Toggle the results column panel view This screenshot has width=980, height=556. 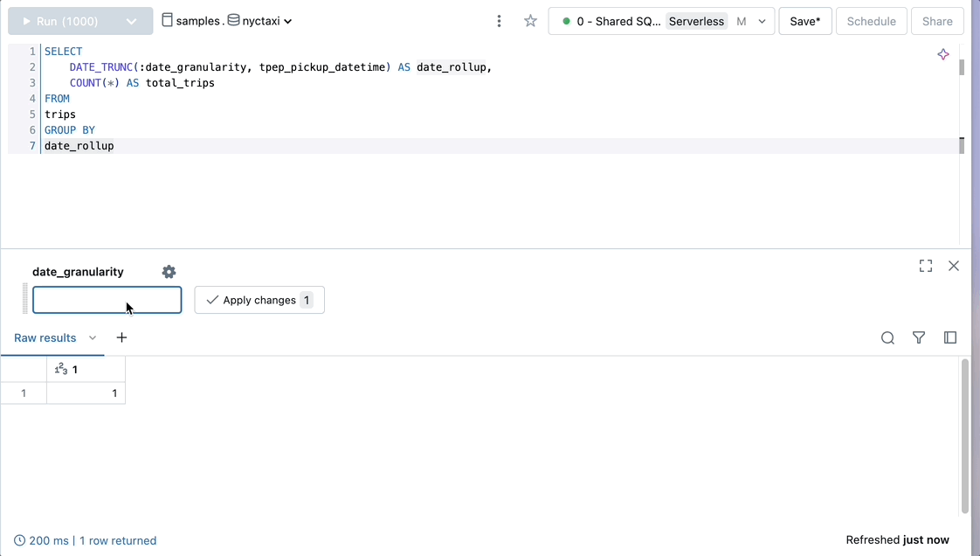click(x=950, y=337)
